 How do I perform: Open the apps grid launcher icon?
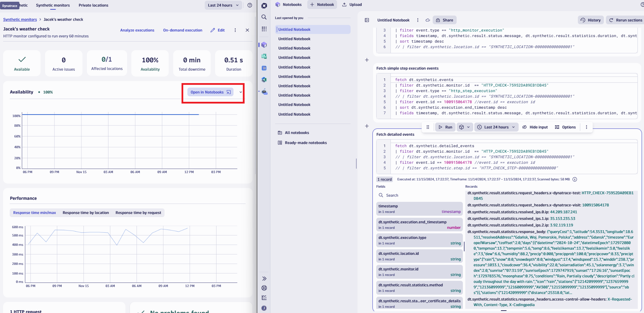coord(264,29)
